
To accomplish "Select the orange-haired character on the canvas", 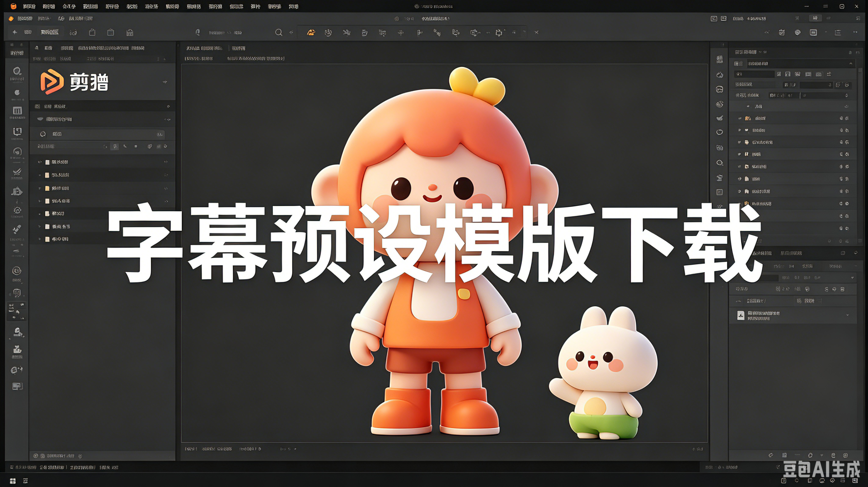I will click(435, 251).
